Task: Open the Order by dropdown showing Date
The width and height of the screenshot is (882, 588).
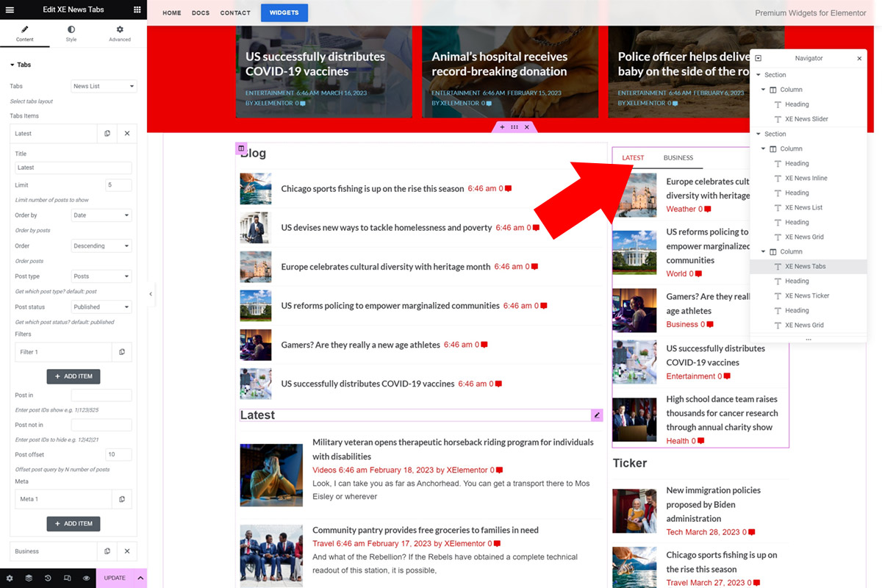Action: tap(101, 215)
